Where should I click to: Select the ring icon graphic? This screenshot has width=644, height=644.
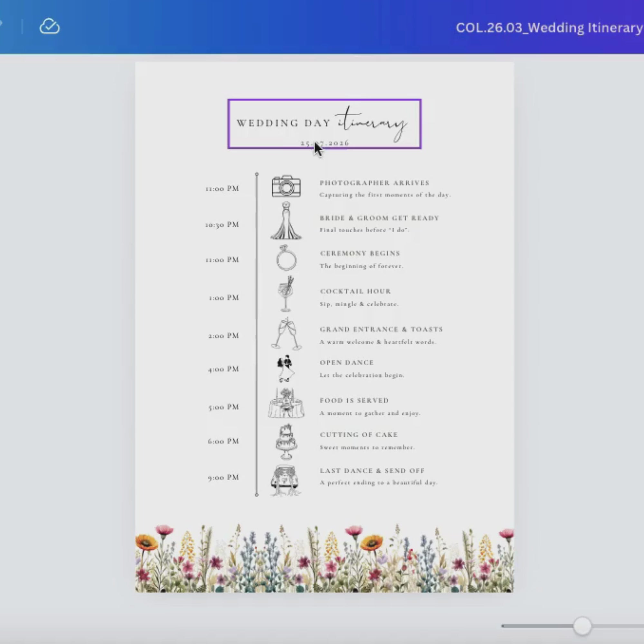coord(286,258)
